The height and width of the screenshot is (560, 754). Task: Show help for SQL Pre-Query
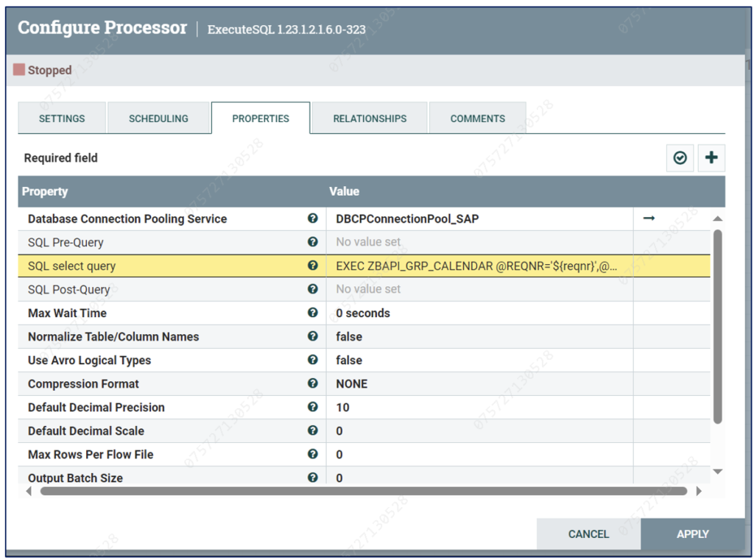click(312, 242)
